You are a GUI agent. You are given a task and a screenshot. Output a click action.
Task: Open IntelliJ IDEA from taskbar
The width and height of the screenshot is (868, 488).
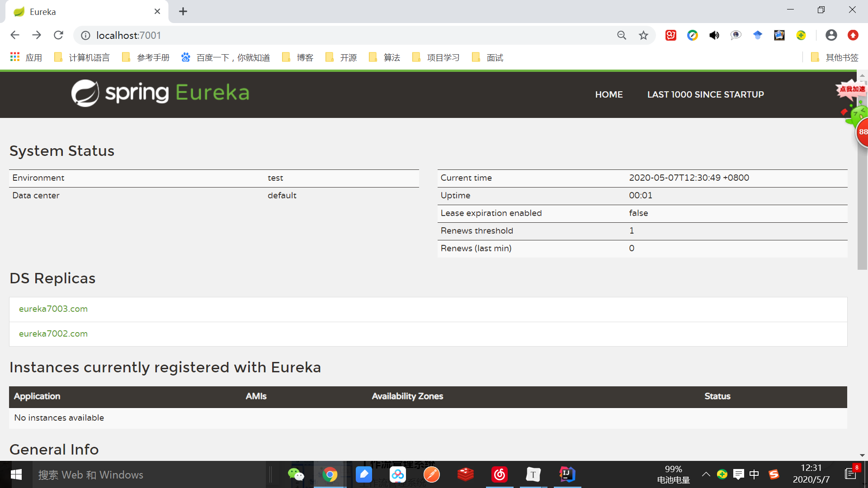[567, 474]
